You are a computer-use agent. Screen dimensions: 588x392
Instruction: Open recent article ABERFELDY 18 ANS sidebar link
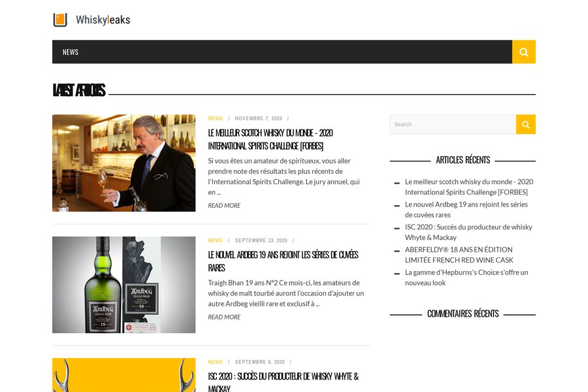pos(459,255)
